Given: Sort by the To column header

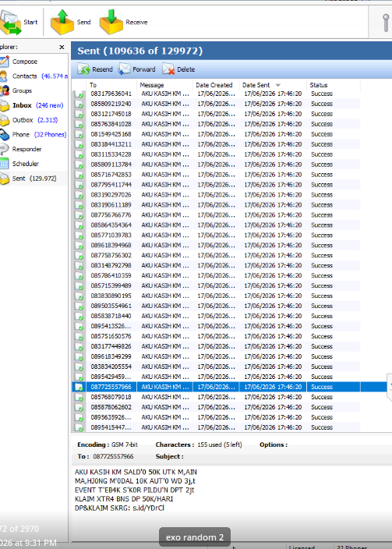Looking at the screenshot, I should [111, 85].
